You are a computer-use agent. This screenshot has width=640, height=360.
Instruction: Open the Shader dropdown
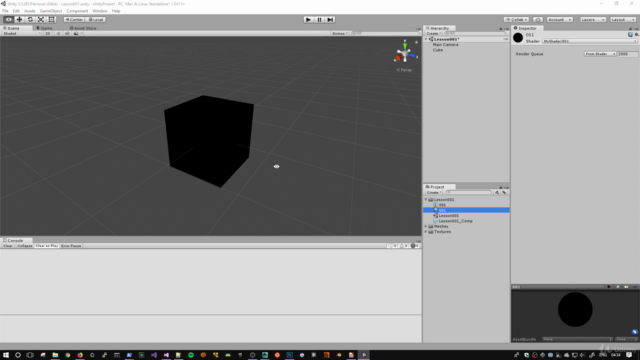click(x=589, y=41)
